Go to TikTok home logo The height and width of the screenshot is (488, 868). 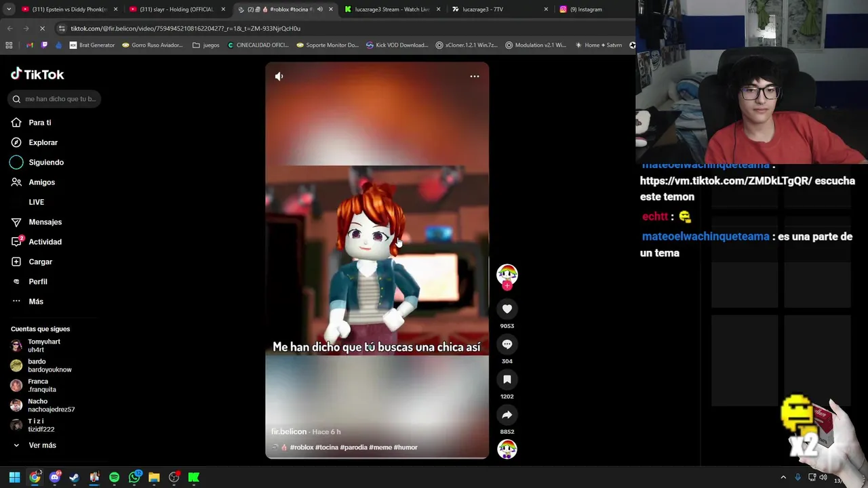[x=37, y=75]
